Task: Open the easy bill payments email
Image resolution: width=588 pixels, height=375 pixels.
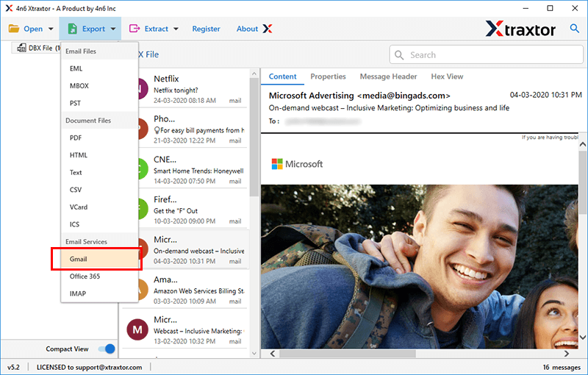Action: 193,129
